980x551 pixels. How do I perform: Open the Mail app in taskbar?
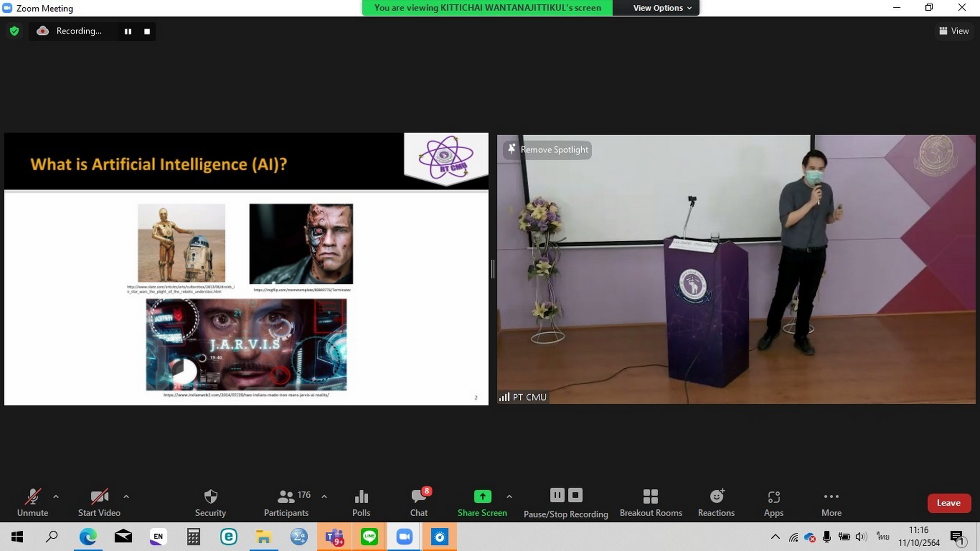pyautogui.click(x=123, y=537)
